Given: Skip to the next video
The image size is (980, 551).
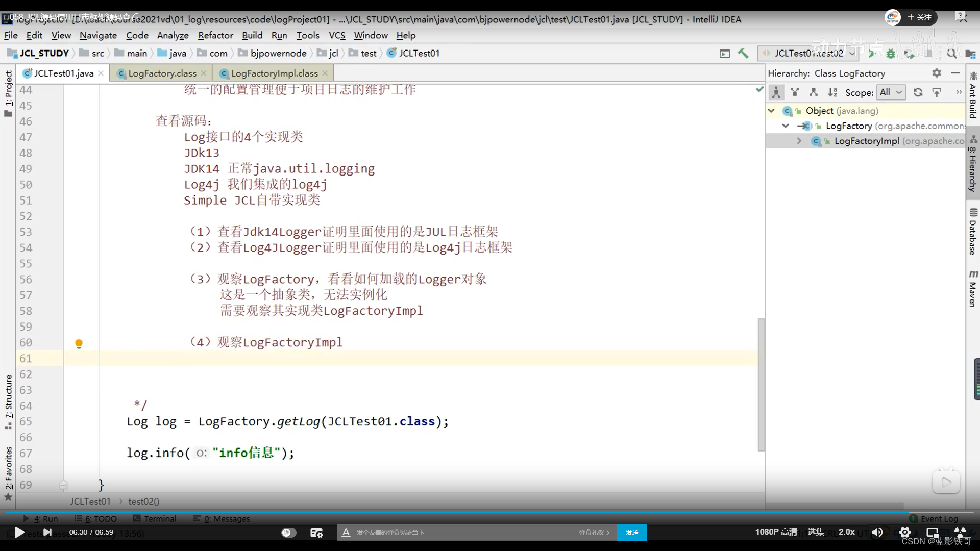Looking at the screenshot, I should point(47,532).
